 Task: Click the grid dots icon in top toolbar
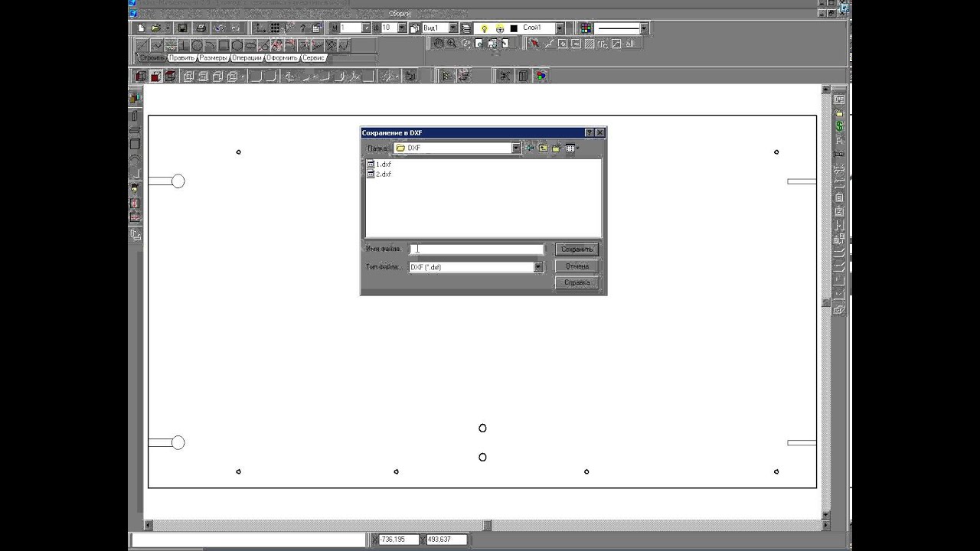275,28
